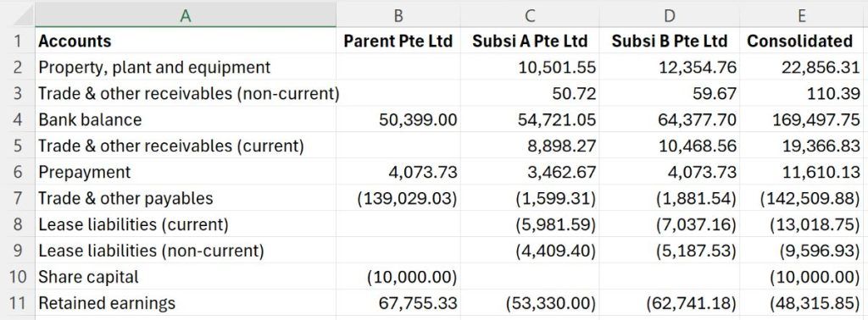Select row 10 header
This screenshot has height=320, width=868.
(18, 276)
